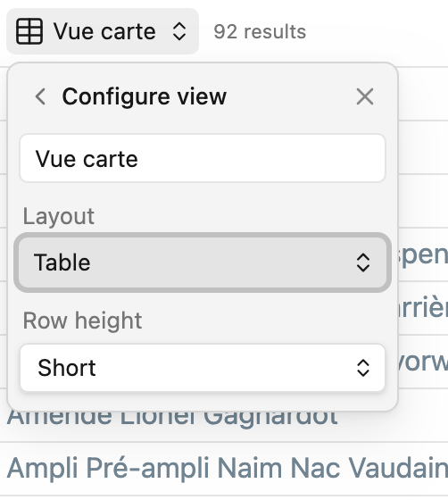Image resolution: width=448 pixels, height=500 pixels.
Task: Click the Configure view heading
Action: click(145, 96)
